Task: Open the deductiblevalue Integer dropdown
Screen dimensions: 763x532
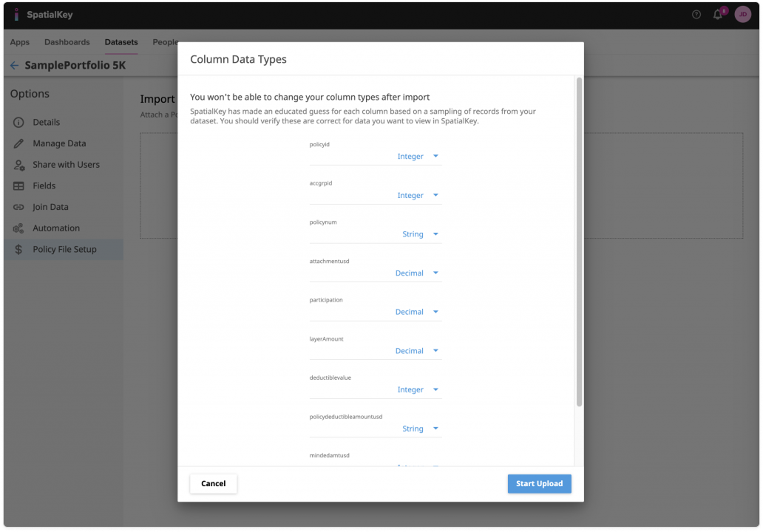Action: (x=435, y=389)
